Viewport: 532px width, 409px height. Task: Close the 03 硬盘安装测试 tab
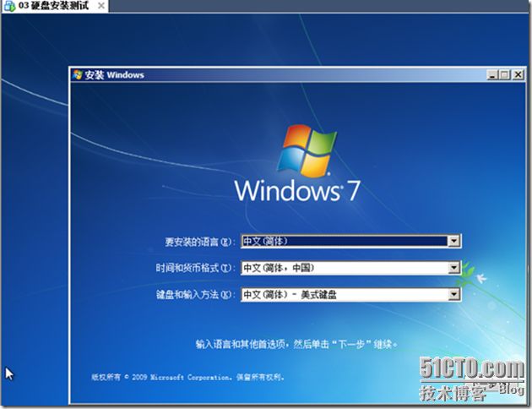coord(100,6)
